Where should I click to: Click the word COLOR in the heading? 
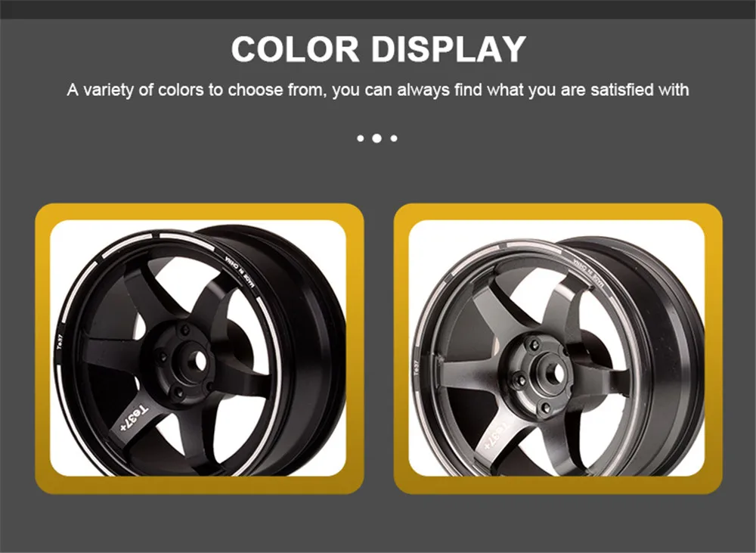(295, 49)
